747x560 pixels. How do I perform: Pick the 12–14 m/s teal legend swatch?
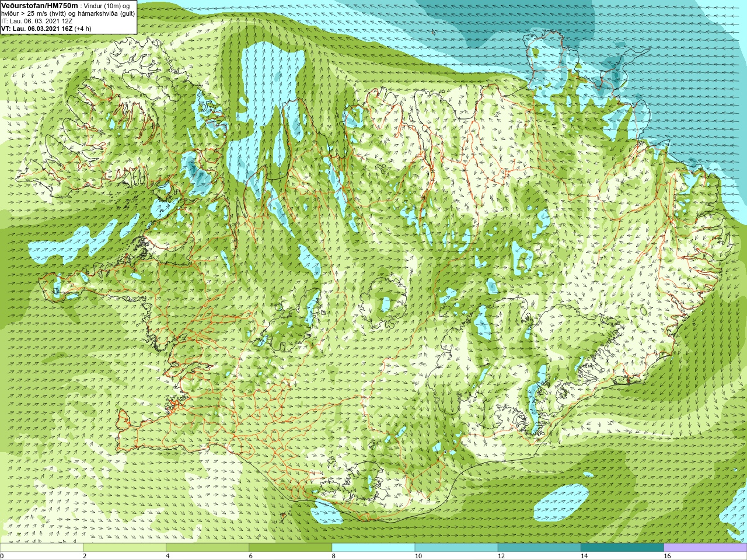coord(539,547)
